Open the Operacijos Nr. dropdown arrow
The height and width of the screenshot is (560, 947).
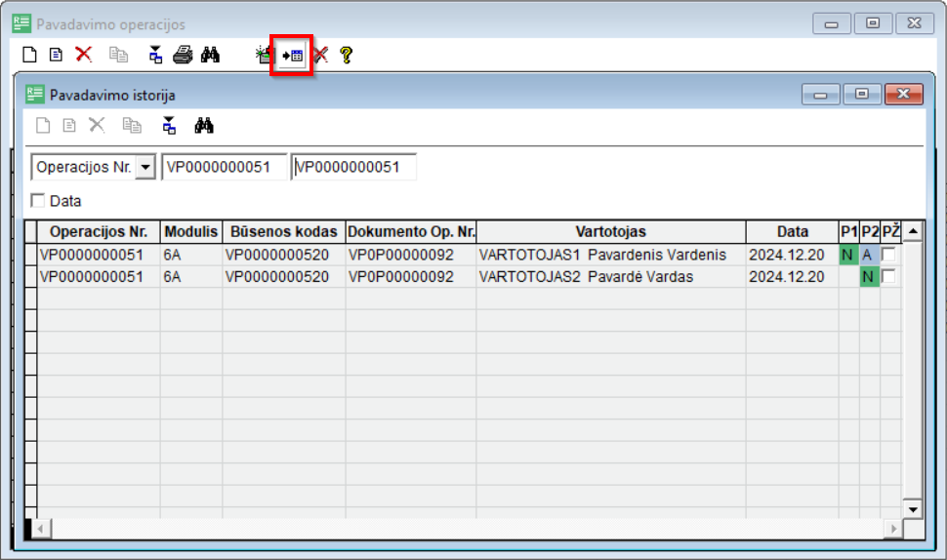[145, 167]
